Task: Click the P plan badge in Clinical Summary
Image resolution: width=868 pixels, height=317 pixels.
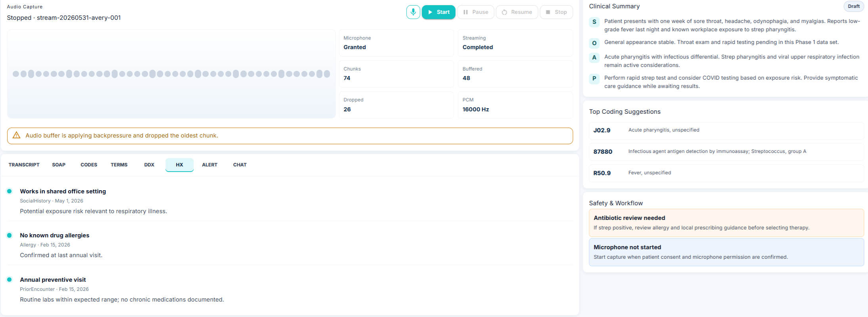Action: [594, 78]
